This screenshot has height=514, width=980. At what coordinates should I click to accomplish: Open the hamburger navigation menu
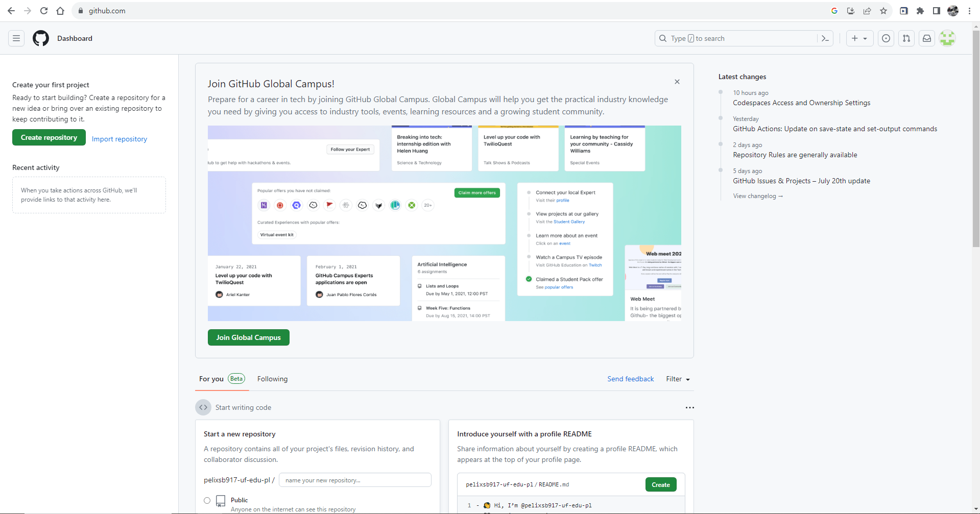pos(16,38)
